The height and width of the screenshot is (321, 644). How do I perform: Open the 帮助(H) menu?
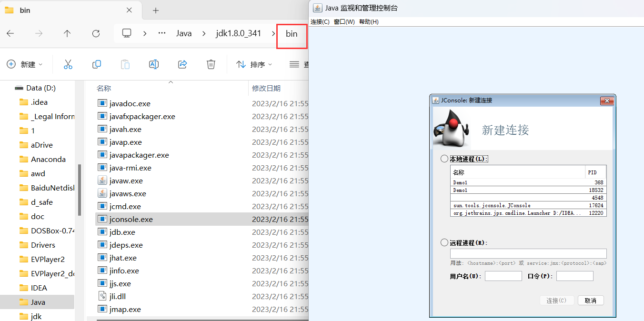tap(369, 22)
